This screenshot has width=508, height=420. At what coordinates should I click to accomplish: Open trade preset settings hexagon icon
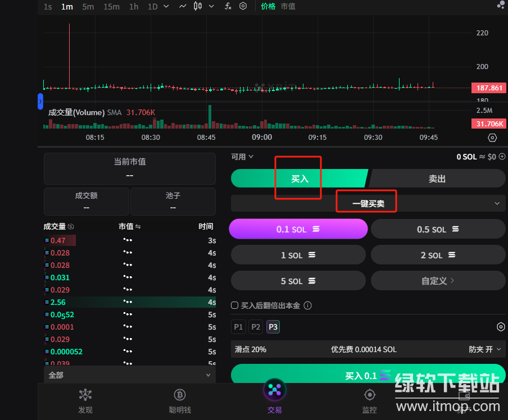click(x=501, y=327)
